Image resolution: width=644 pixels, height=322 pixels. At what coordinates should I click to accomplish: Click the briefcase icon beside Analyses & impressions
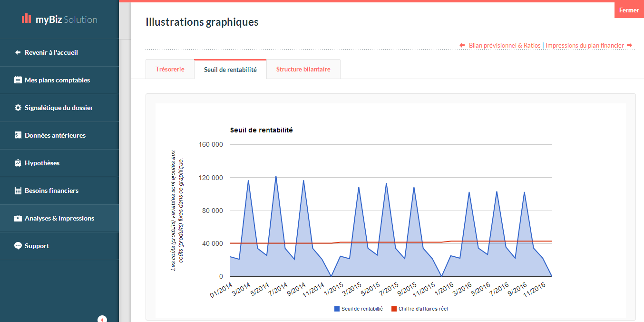(18, 218)
